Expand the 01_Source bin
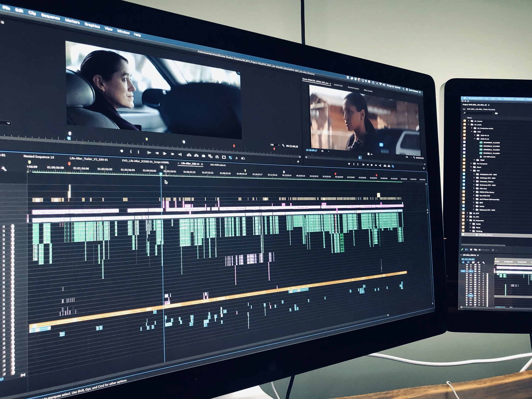The height and width of the screenshot is (399, 532). coord(468,121)
